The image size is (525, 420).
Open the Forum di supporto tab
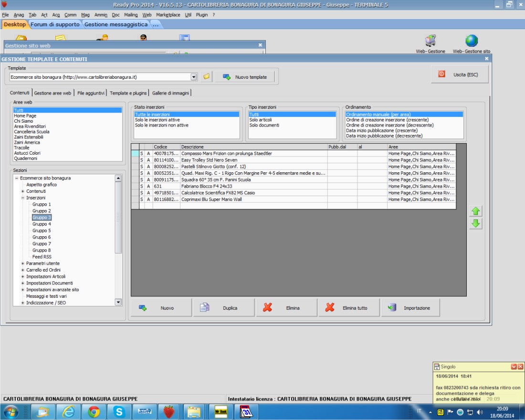[x=55, y=24]
